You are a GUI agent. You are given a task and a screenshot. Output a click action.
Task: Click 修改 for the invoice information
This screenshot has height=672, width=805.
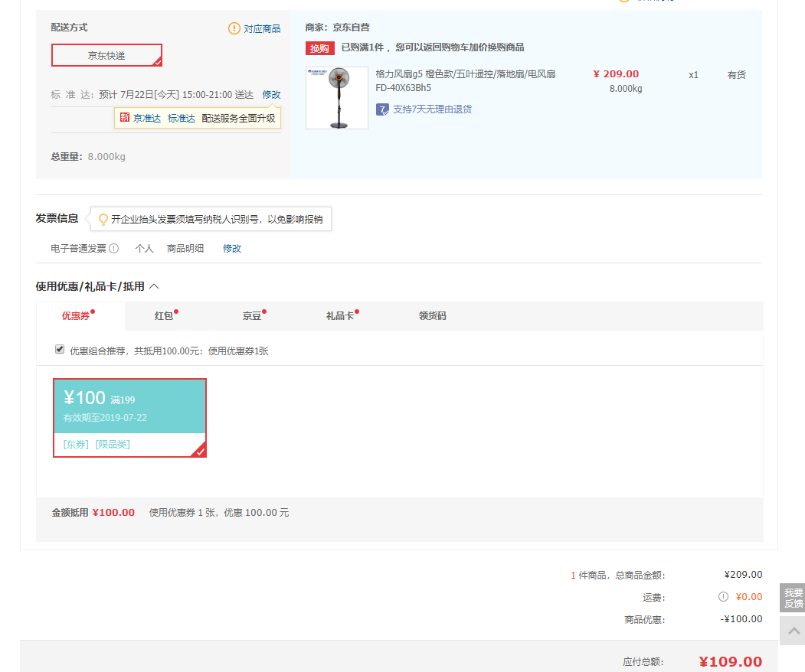click(x=231, y=248)
